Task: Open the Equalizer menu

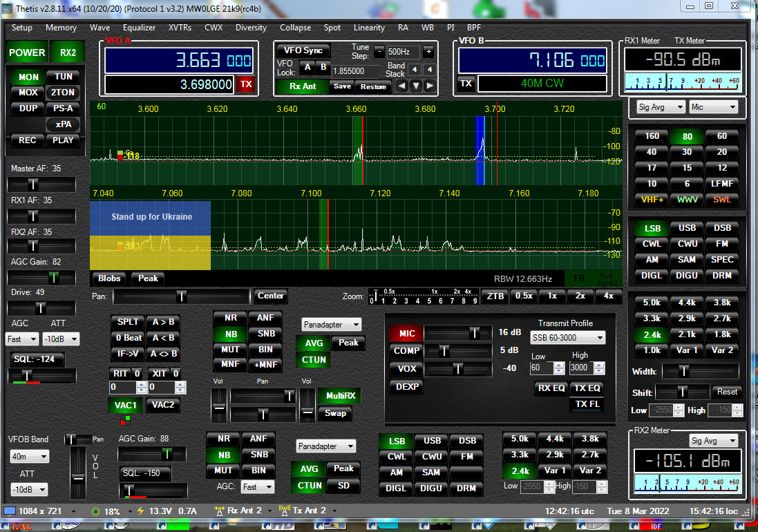Action: [139, 28]
